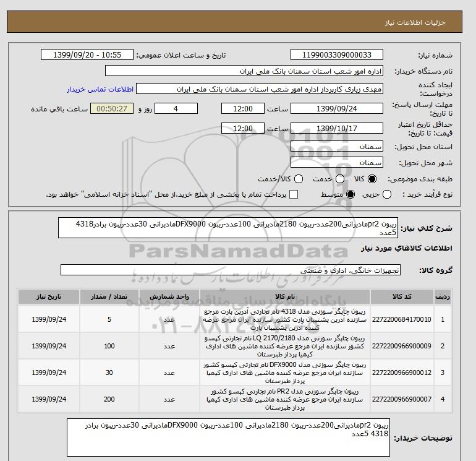Select the متوسط purchase type radio

(351, 194)
